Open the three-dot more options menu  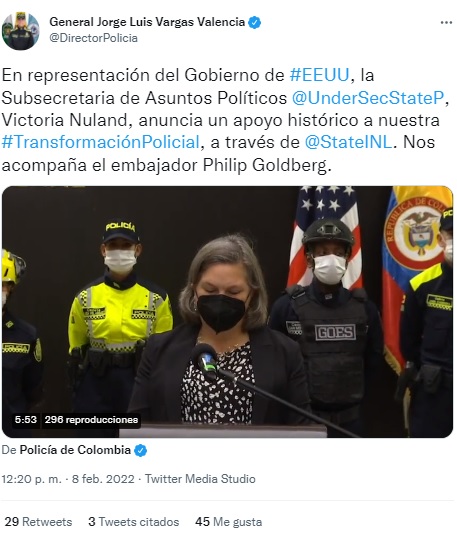click(446, 23)
